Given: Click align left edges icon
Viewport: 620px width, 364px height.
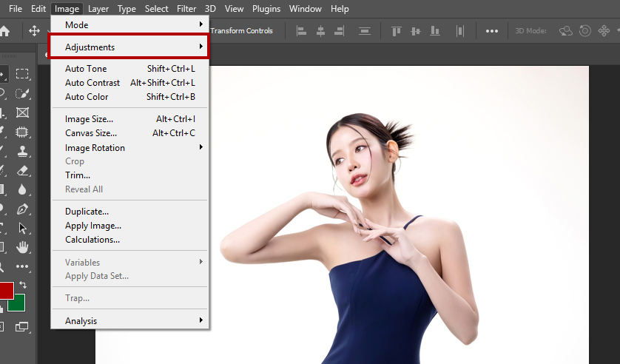Looking at the screenshot, I should pos(301,31).
